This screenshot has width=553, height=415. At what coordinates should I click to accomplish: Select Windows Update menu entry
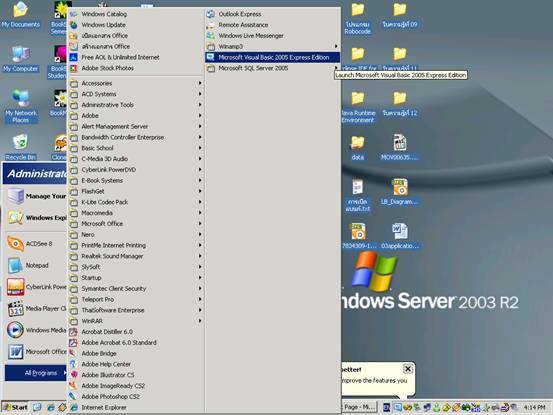point(136,25)
